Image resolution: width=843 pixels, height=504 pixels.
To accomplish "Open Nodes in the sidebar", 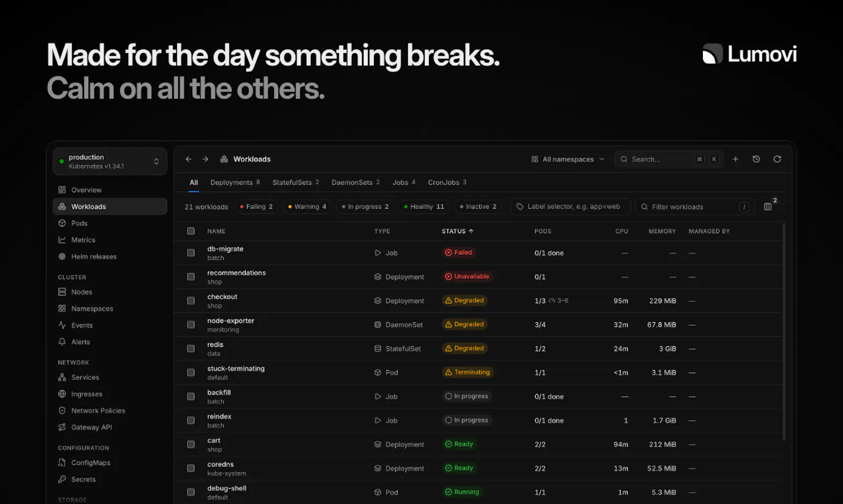I will (x=110, y=292).
